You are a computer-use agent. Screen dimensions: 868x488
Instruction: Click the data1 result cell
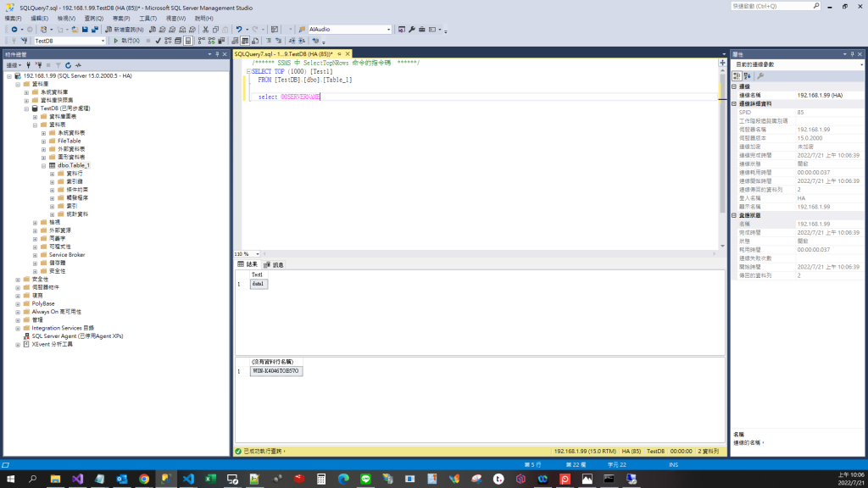(259, 284)
